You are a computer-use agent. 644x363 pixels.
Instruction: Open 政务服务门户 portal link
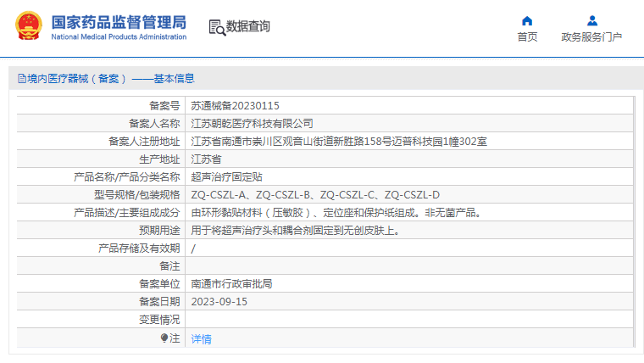591,37
